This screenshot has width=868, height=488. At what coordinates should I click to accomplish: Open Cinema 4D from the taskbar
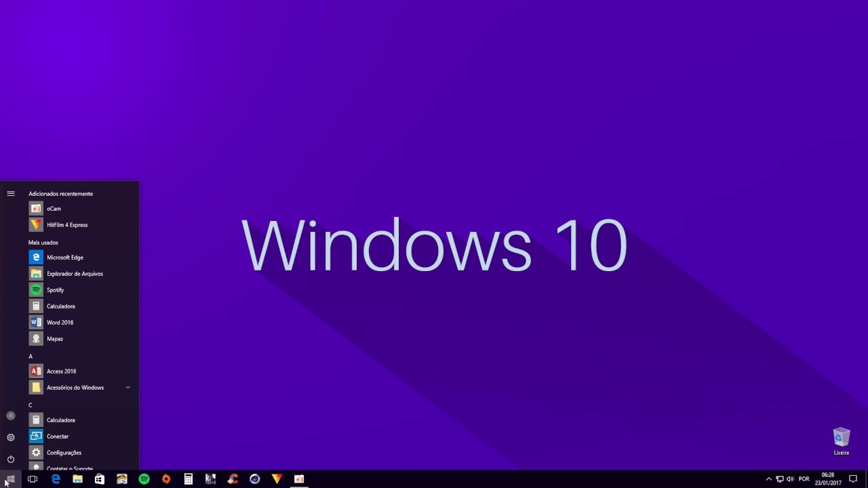255,479
